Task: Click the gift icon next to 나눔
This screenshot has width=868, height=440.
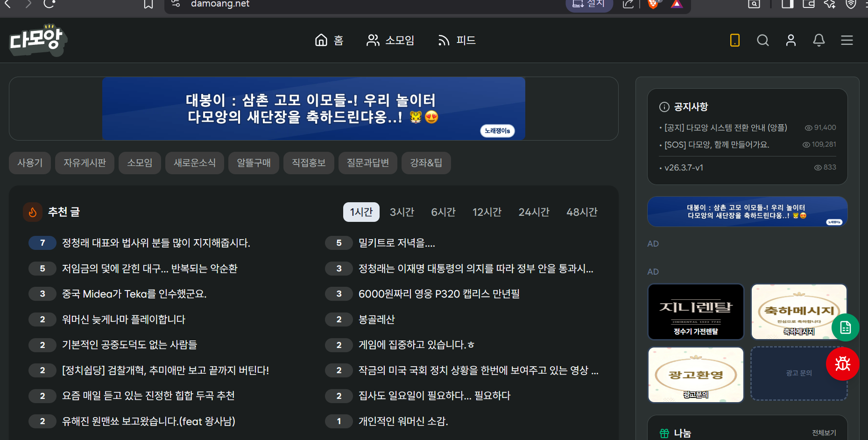Action: click(664, 433)
